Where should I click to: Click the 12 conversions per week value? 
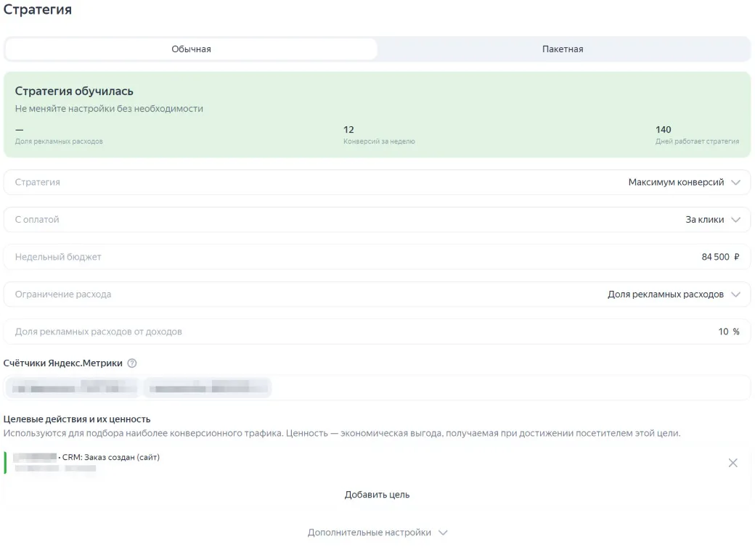(348, 129)
